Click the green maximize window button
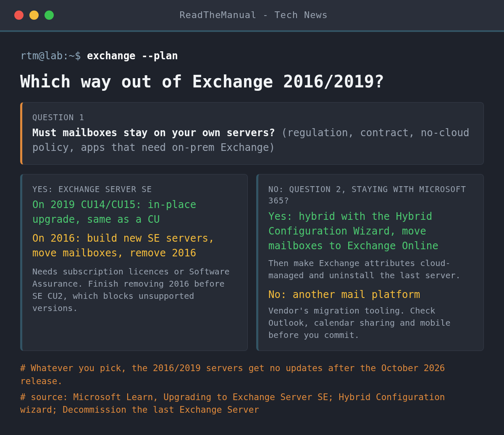The height and width of the screenshot is (435, 504). (x=49, y=15)
